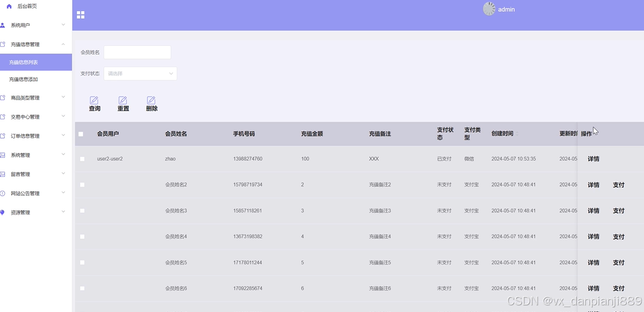
Task: Click 支付 for the 会员姓名2 row
Action: point(619,185)
